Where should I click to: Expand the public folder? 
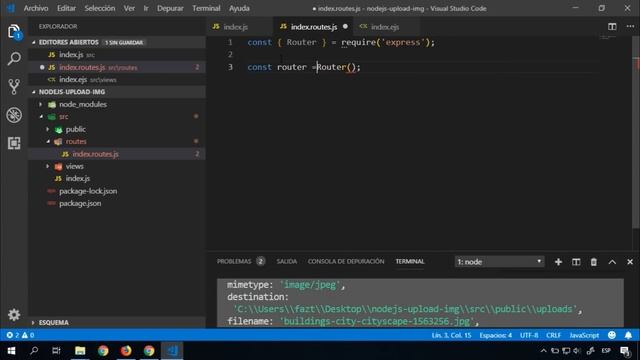47,129
